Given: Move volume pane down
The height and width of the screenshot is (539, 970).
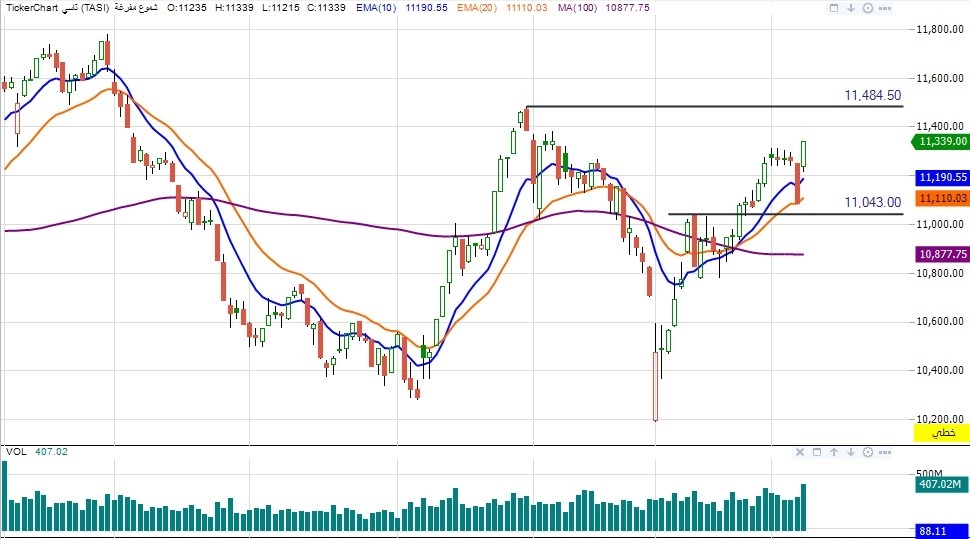Looking at the screenshot, I should [849, 452].
